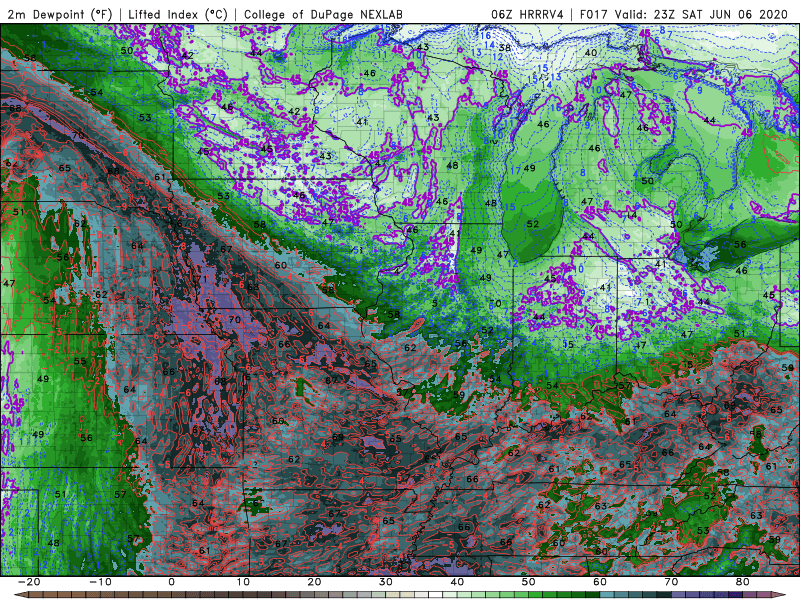The height and width of the screenshot is (600, 800).
Task: Click the '2m Dewpoint (°F)' title text
Action: (59, 14)
